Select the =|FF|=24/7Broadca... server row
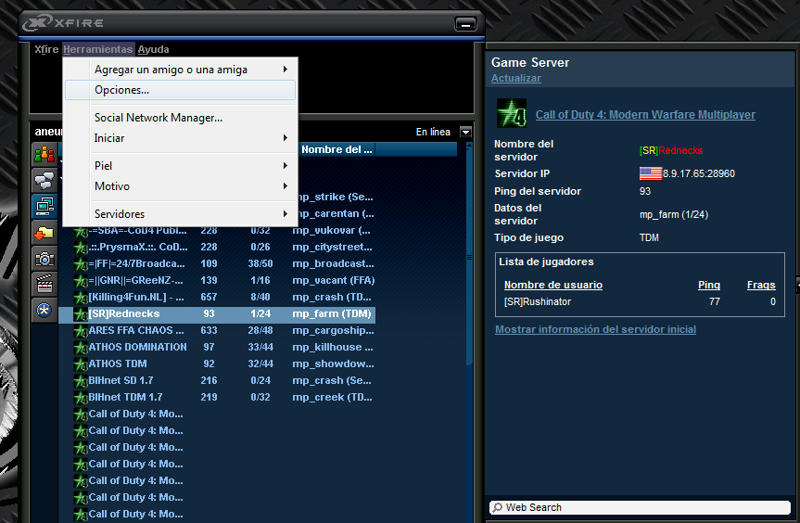800x523 pixels. click(217, 264)
